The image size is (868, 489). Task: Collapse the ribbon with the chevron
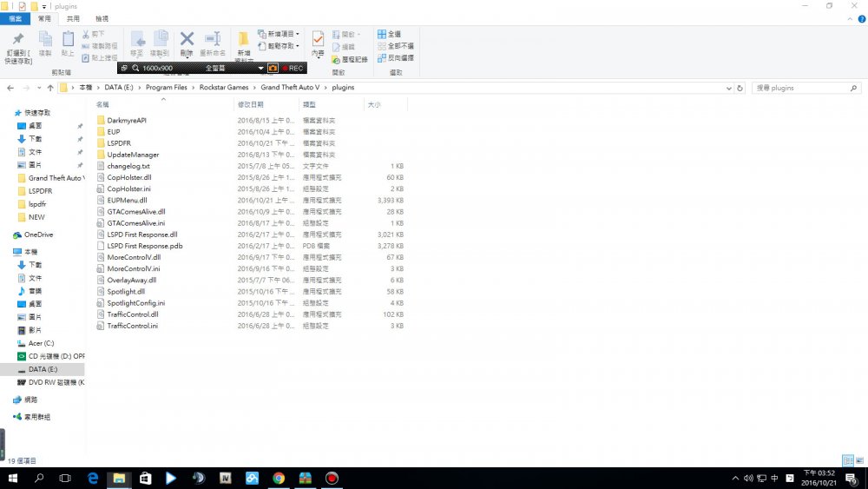tap(850, 19)
